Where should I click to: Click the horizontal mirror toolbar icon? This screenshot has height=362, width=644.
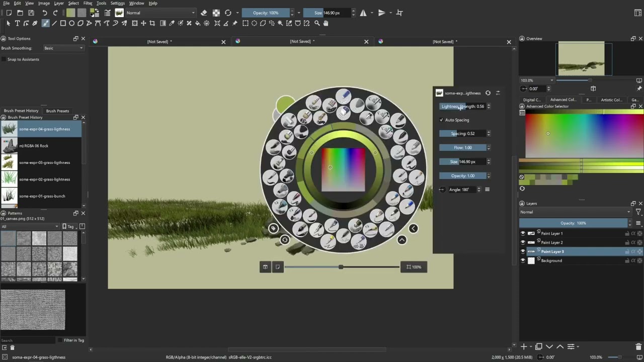[x=363, y=13]
